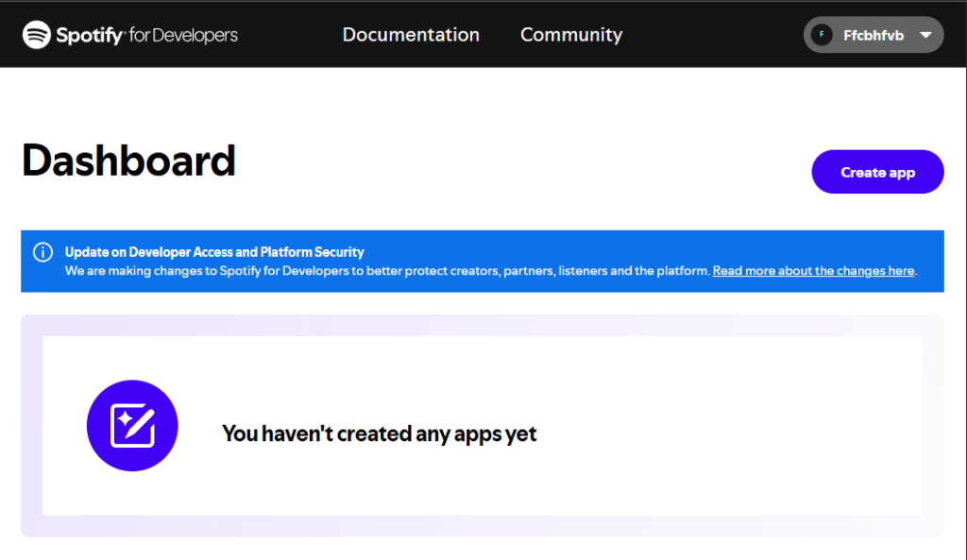
Task: Expand the account dropdown caret arrow
Action: pyautogui.click(x=925, y=35)
